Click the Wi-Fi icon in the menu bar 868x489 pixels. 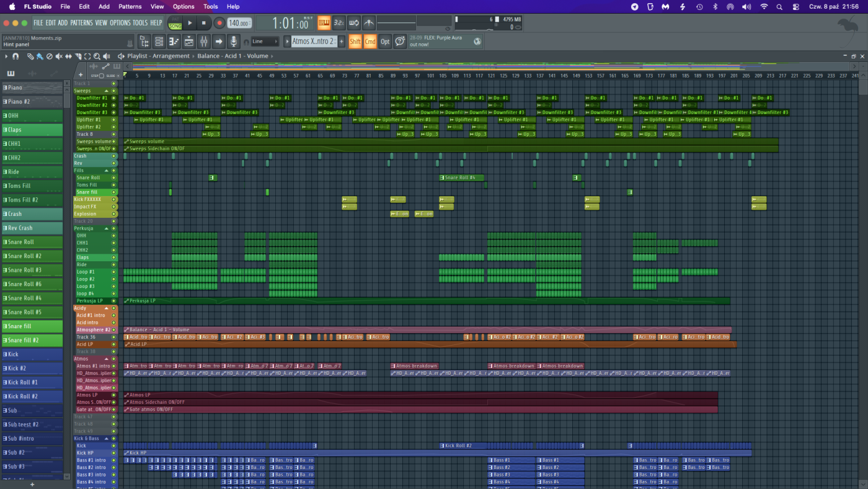pos(764,7)
